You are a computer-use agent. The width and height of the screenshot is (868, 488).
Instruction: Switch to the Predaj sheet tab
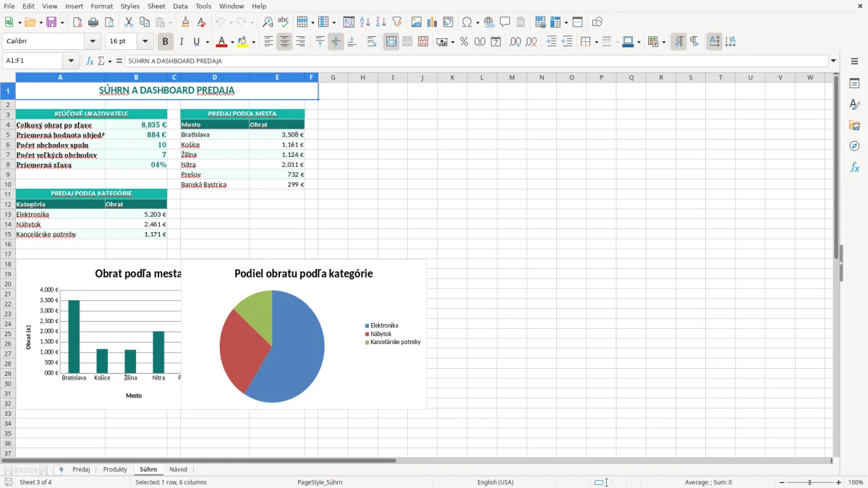pos(81,470)
